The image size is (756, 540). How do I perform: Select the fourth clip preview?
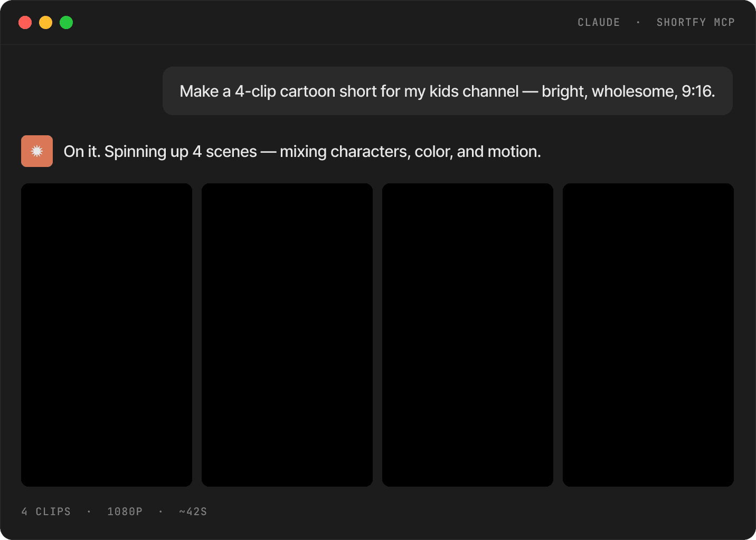(x=648, y=335)
